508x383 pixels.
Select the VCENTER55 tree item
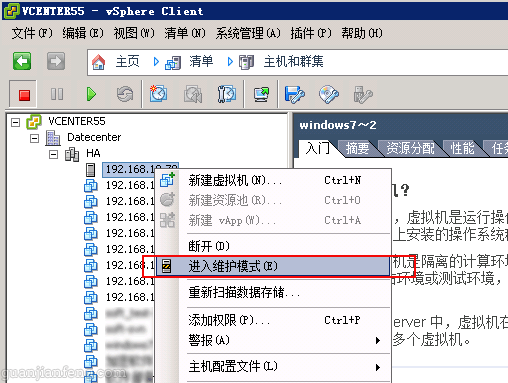point(77,121)
